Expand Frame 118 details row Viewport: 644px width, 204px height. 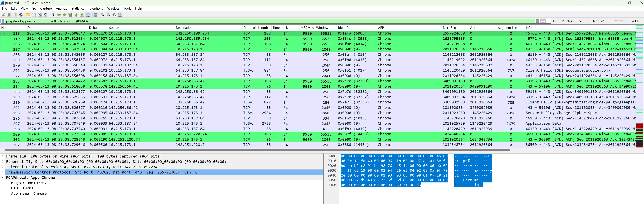click(x=3, y=156)
